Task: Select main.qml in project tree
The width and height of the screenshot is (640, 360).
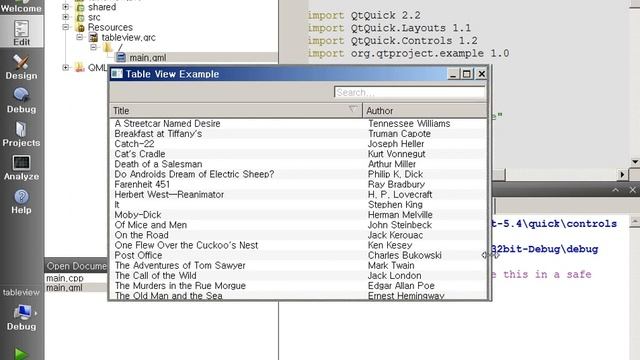Action: (147, 58)
